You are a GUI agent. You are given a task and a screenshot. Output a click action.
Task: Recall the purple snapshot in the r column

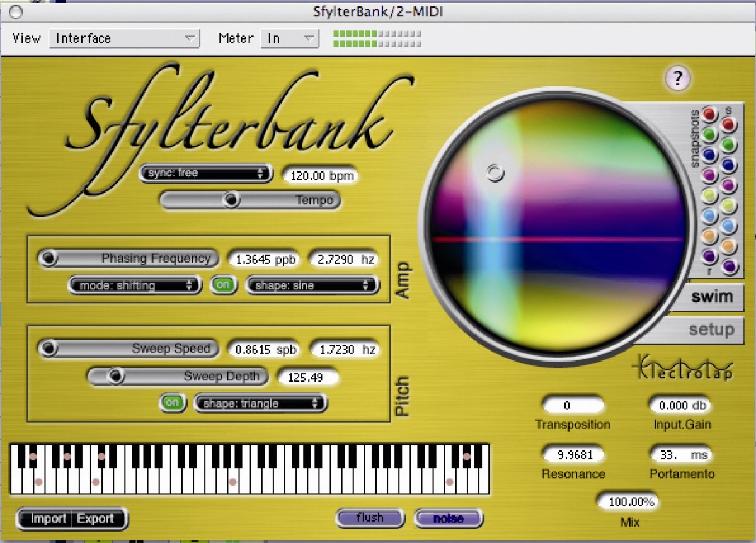[x=711, y=256]
